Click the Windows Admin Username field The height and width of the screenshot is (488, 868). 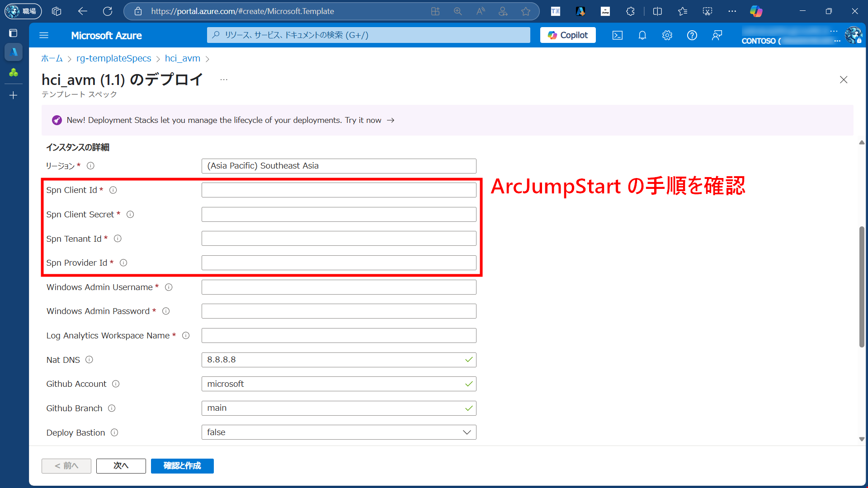[339, 287]
